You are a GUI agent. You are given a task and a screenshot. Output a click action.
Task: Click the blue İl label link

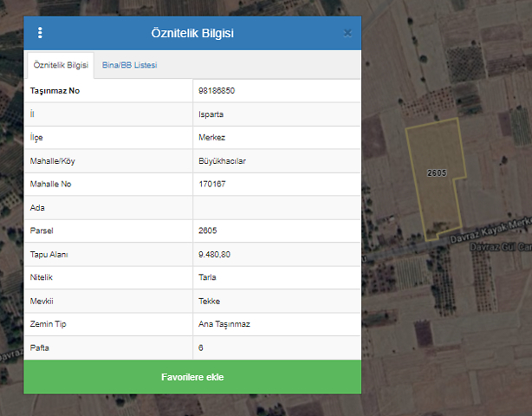[x=32, y=114]
